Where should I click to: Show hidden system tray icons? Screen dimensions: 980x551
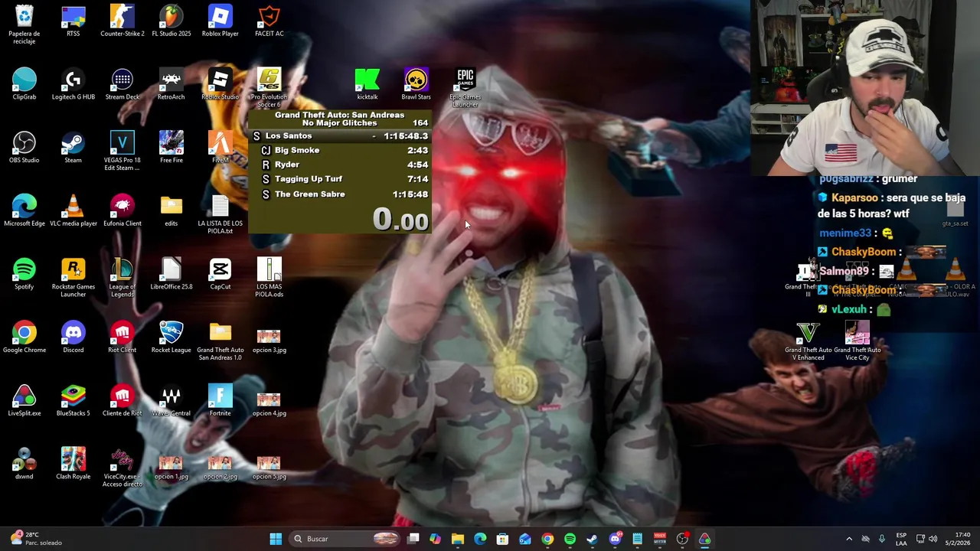click(848, 539)
